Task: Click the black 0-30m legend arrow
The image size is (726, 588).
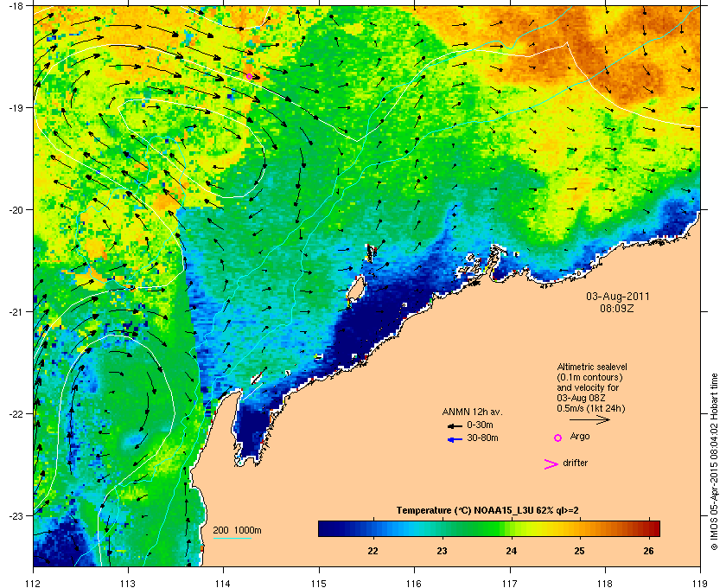Action: point(455,425)
